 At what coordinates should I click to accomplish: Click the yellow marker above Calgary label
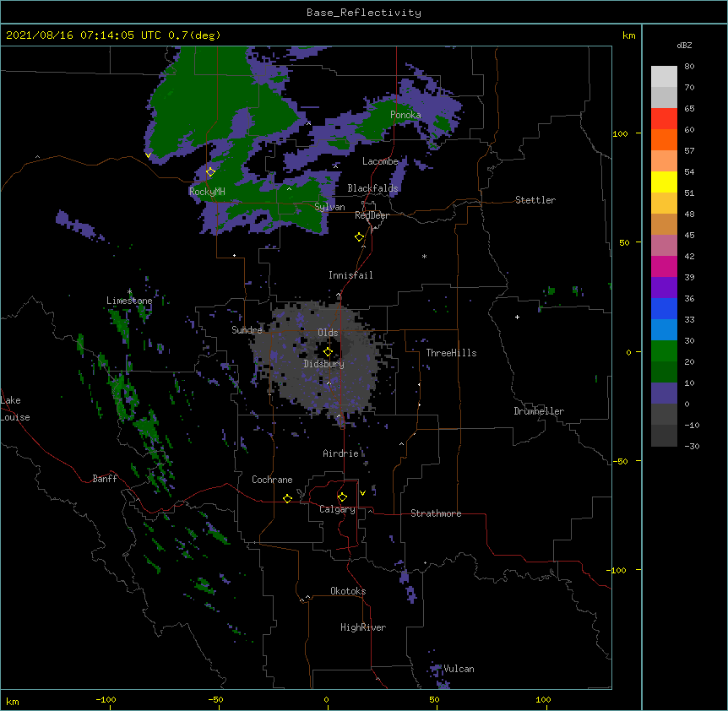click(x=342, y=497)
